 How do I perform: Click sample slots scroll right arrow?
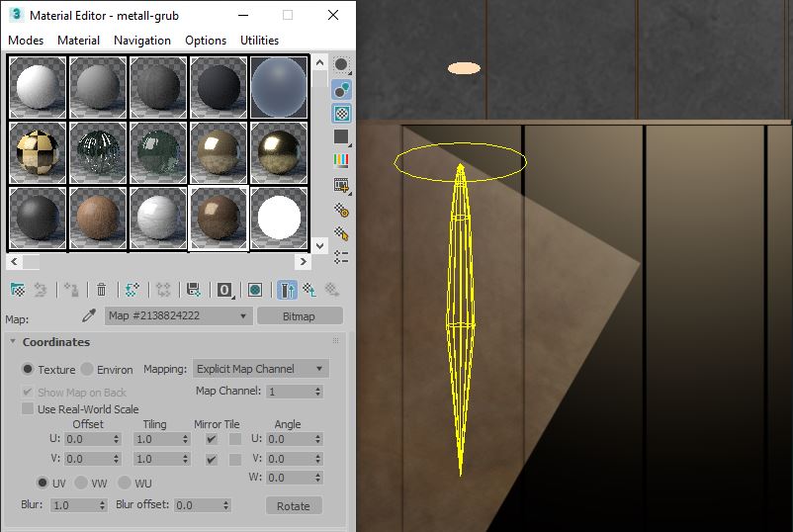tap(303, 261)
